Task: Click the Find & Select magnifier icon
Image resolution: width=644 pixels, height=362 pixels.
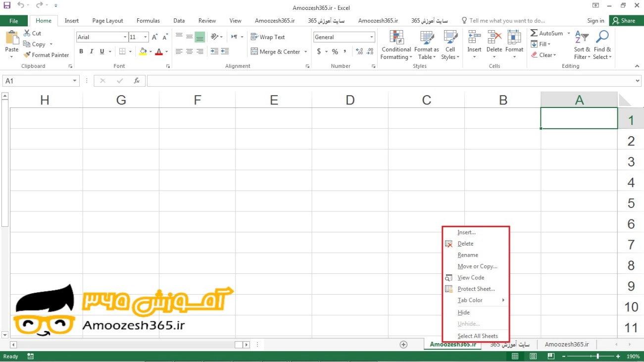Action: tap(602, 38)
